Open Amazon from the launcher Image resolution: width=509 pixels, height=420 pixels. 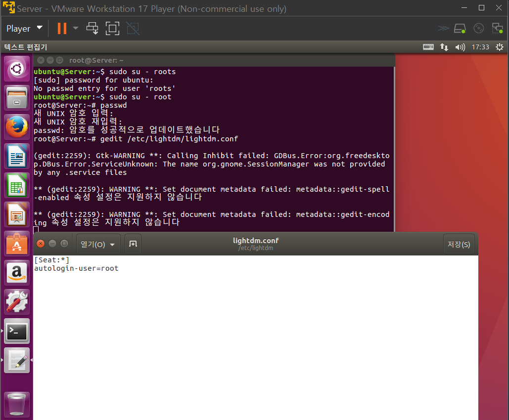16,273
